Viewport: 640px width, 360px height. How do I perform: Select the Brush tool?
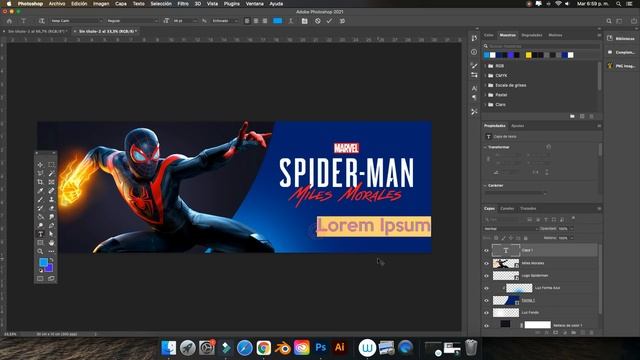click(x=40, y=200)
